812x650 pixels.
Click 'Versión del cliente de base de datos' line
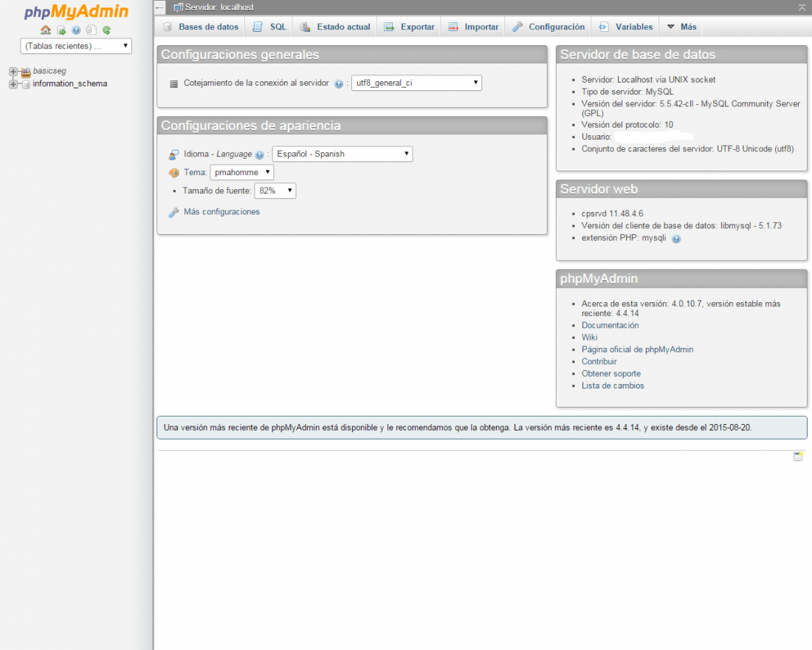pos(681,226)
